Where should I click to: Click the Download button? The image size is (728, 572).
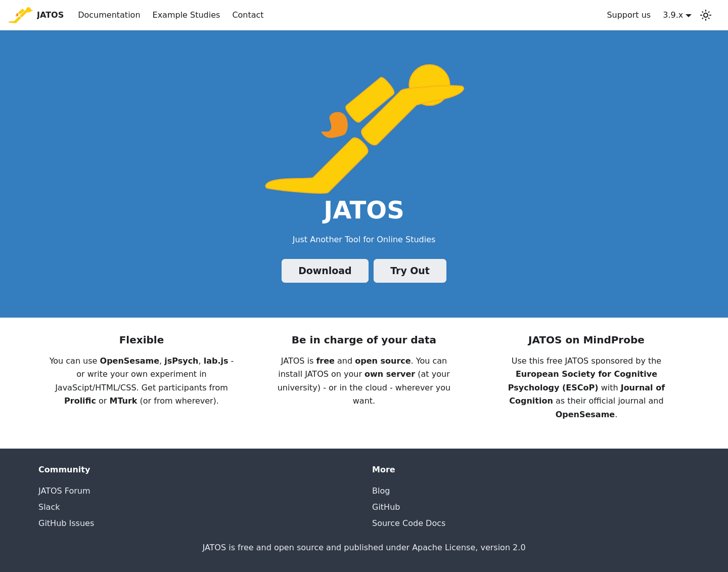tap(325, 271)
